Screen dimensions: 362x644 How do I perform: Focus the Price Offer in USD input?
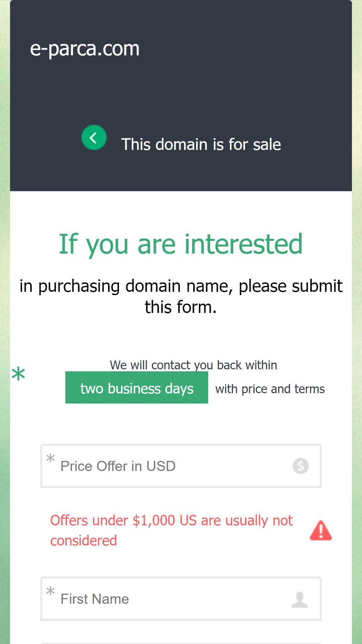[181, 466]
